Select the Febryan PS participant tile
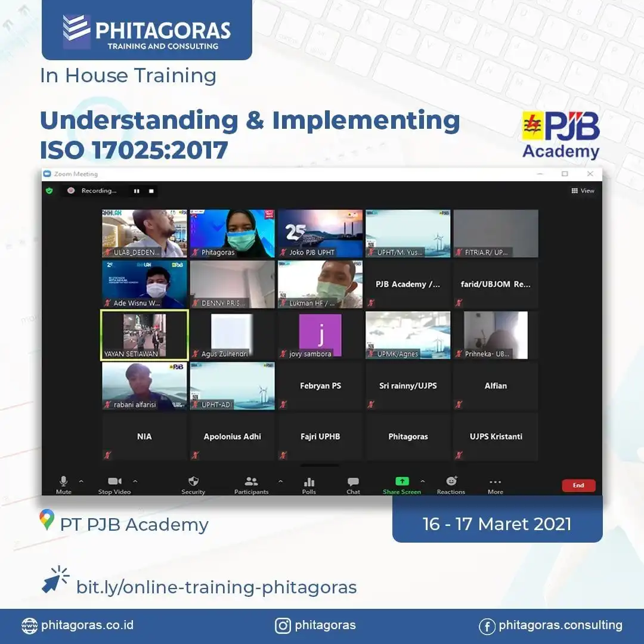644x644 pixels. pyautogui.click(x=320, y=386)
